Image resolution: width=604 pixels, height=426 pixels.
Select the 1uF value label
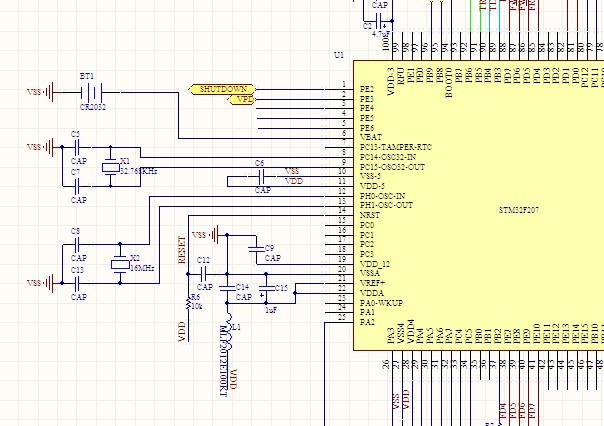(x=271, y=310)
